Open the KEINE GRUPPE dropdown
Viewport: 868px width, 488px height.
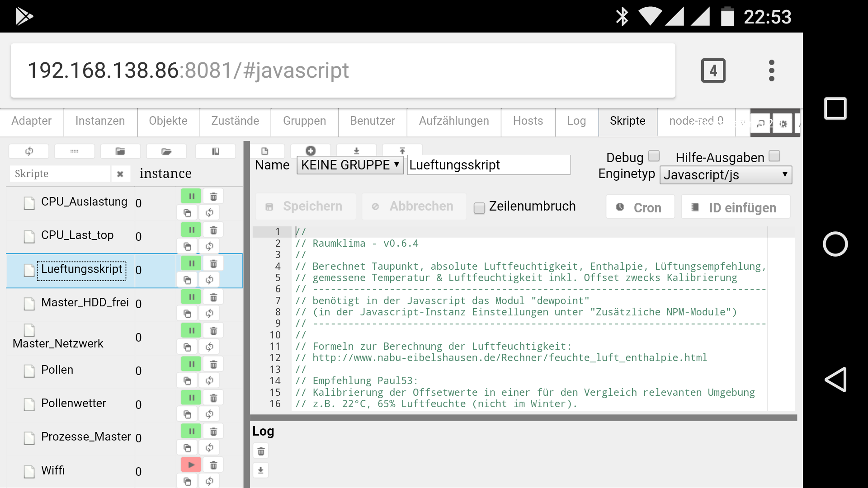pos(350,165)
